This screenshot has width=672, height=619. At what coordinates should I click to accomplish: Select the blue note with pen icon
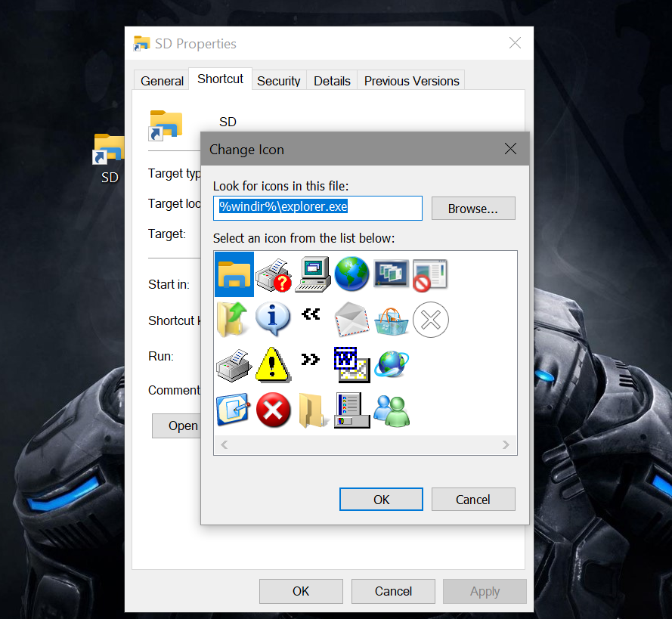click(234, 410)
